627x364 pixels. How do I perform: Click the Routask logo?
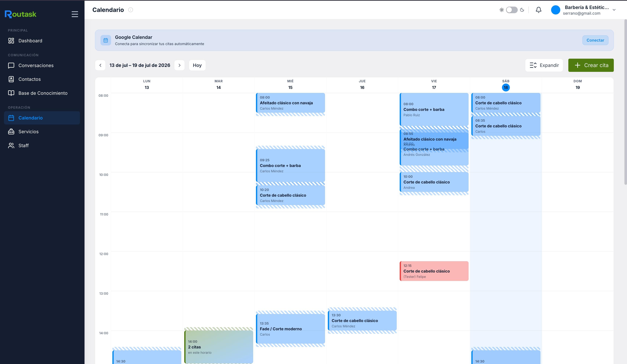click(20, 14)
